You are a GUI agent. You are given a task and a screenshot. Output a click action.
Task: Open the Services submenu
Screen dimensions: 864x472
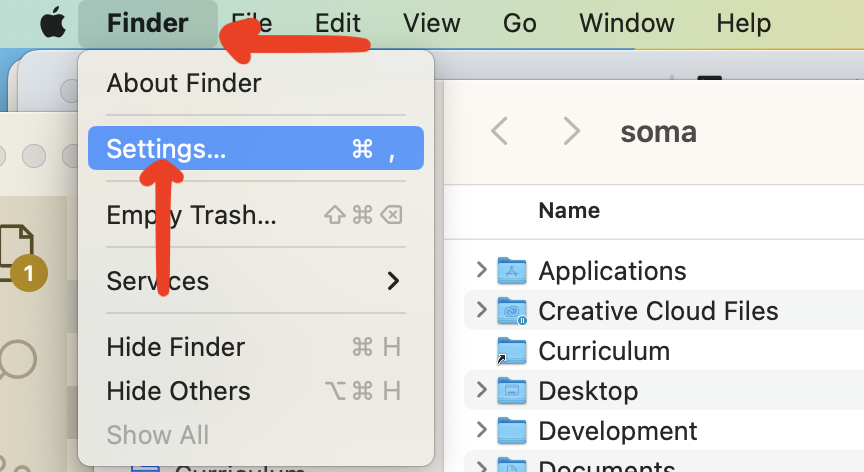coord(256,281)
